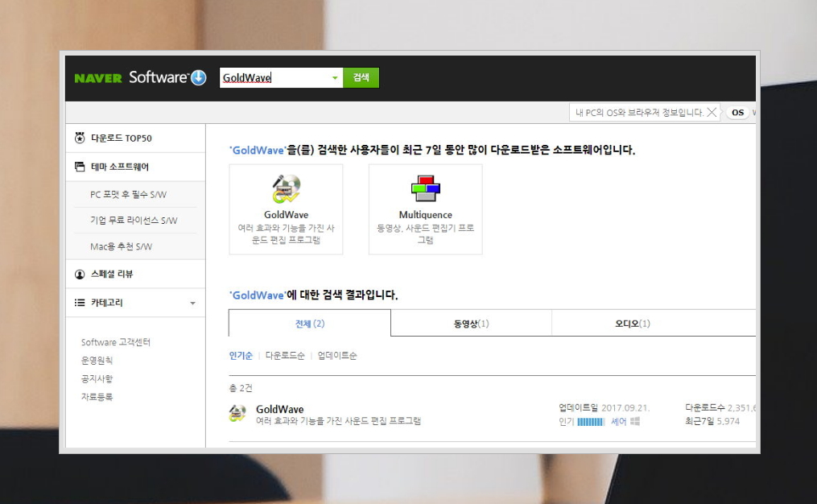
Task: Select the OS indicator pill
Action: pos(737,113)
